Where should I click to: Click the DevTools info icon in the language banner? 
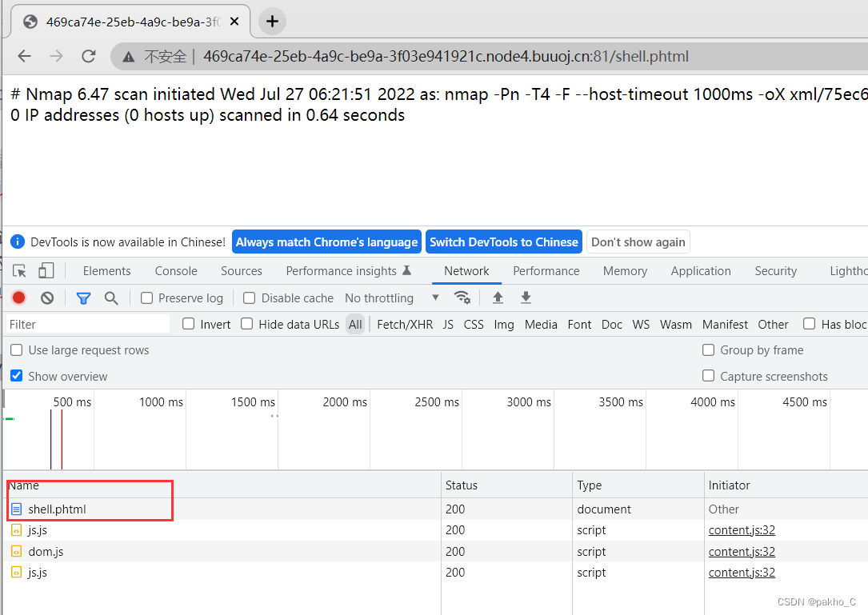click(18, 242)
